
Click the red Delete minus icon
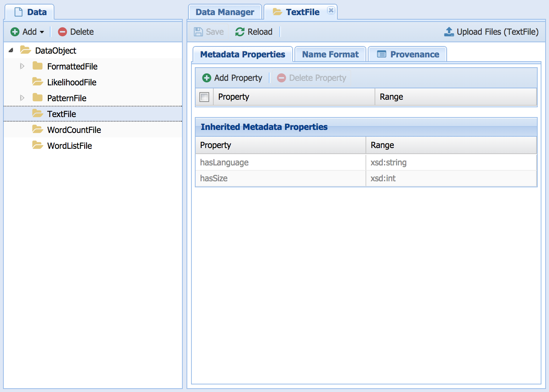[62, 32]
